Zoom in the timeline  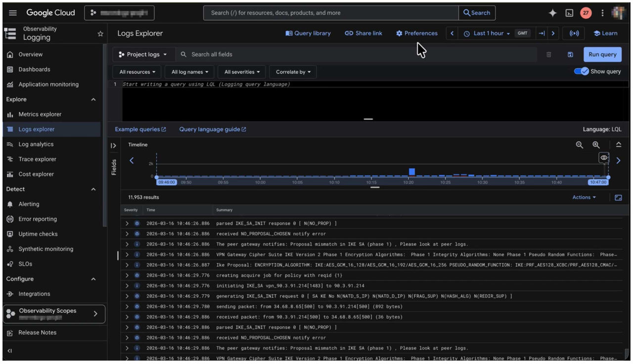tap(596, 145)
